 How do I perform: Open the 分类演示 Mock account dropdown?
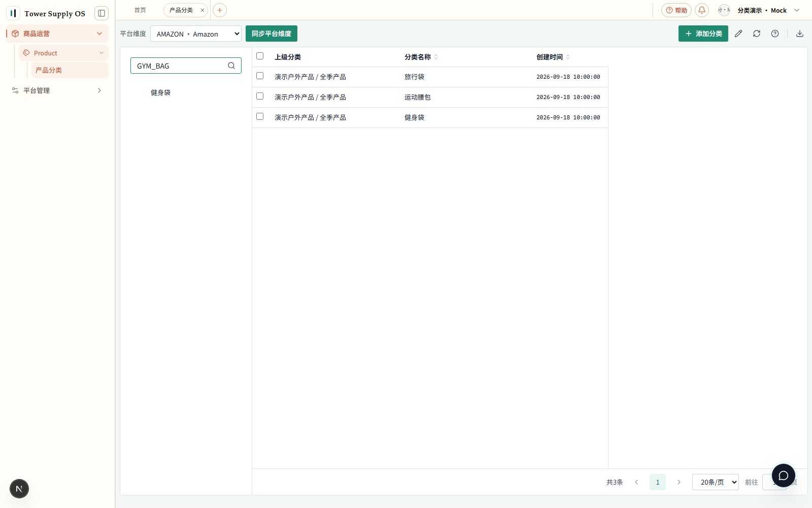click(768, 10)
